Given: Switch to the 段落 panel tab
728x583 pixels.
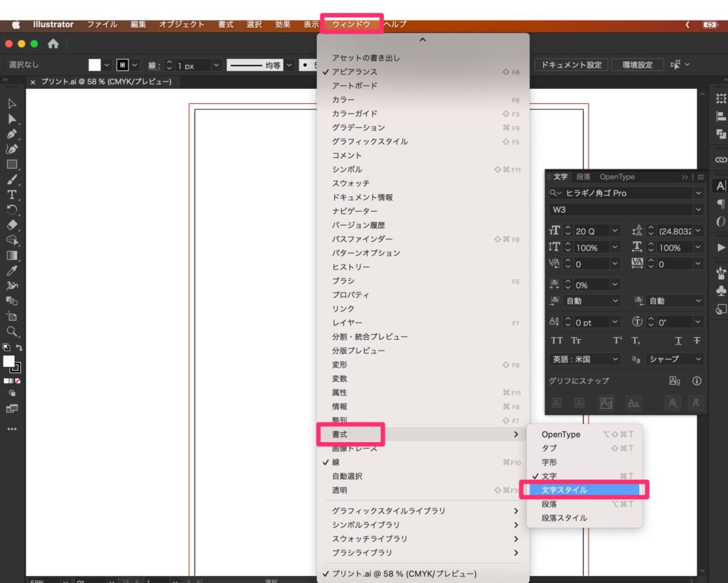Looking at the screenshot, I should click(583, 177).
